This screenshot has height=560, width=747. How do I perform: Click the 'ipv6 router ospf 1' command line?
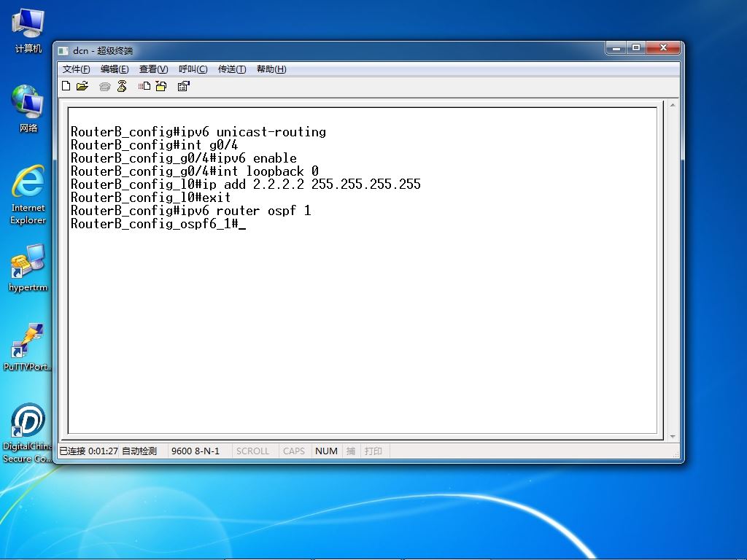click(190, 211)
